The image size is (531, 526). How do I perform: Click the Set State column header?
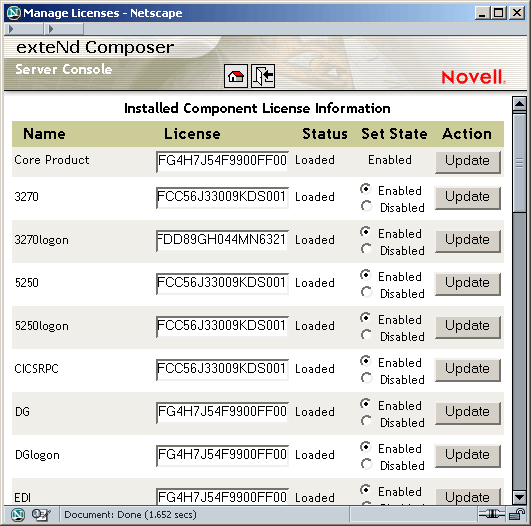[x=394, y=134]
